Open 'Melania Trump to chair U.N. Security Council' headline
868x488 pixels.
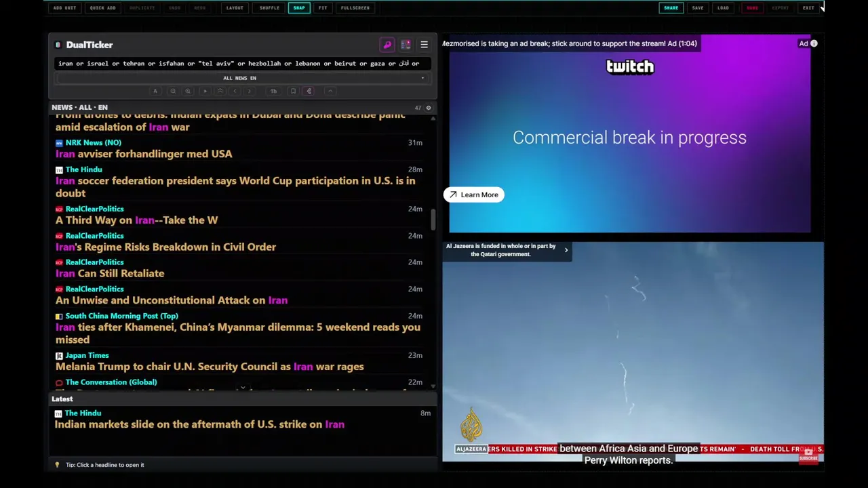[x=210, y=367]
